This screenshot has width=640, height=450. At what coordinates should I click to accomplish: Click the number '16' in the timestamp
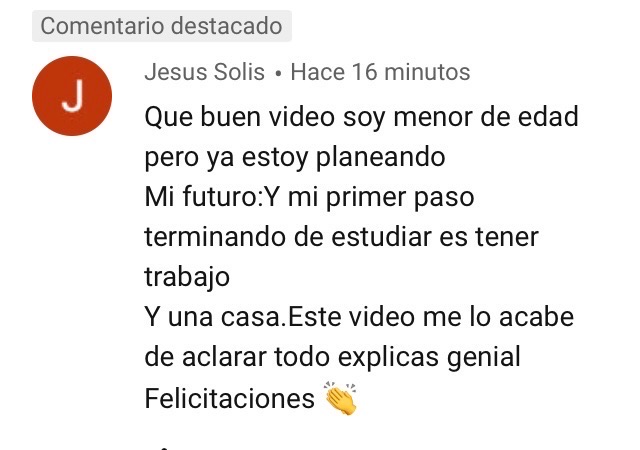tap(364, 72)
